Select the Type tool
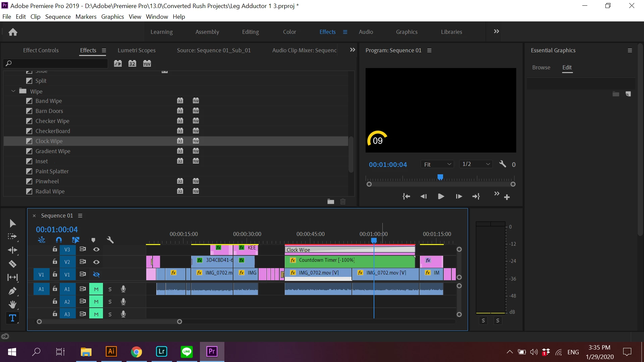The image size is (644, 362). pos(12,318)
